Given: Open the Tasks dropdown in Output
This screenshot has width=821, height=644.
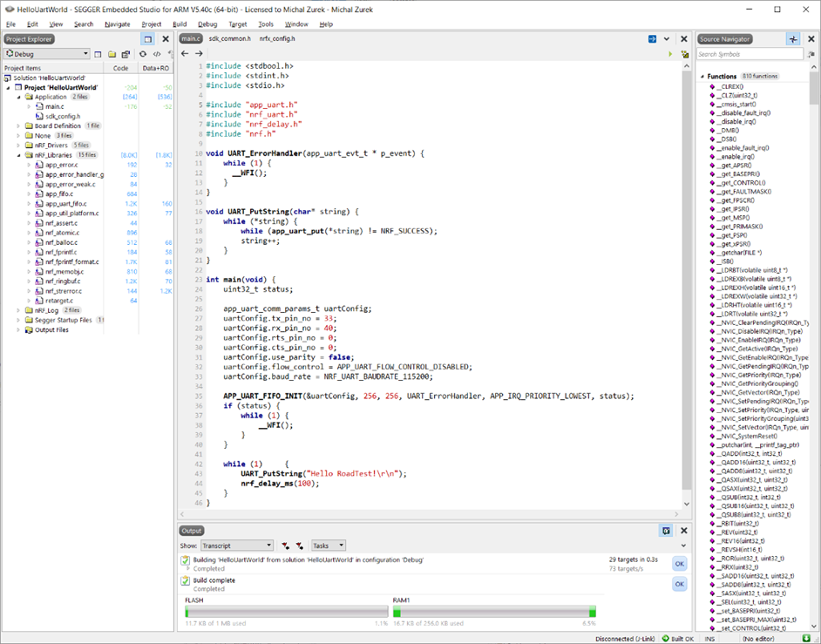Looking at the screenshot, I should point(328,546).
